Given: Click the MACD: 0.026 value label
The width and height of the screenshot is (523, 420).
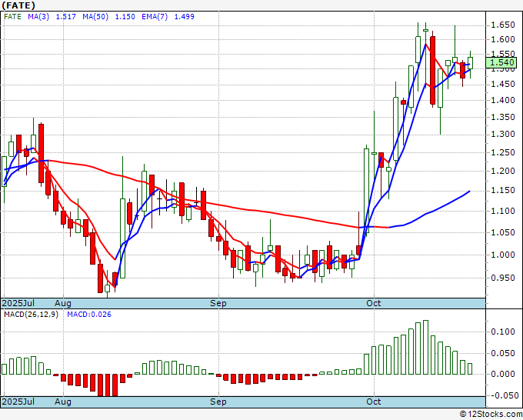Looking at the screenshot, I should tap(90, 314).
